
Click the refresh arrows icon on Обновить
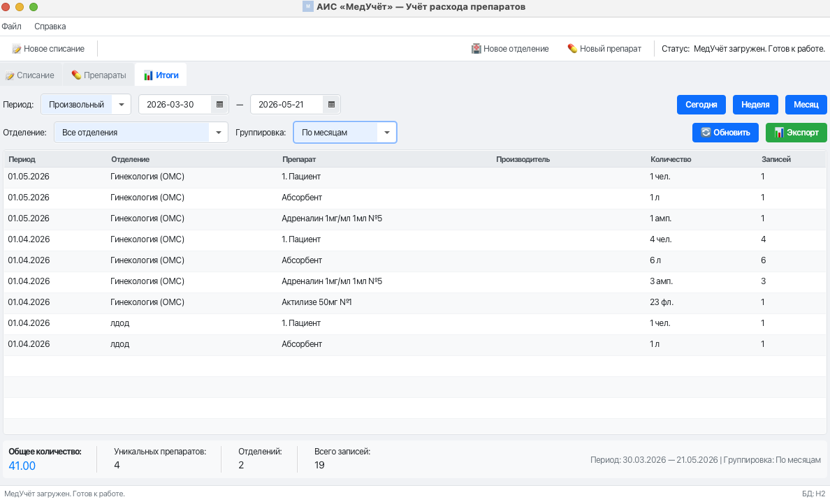(706, 132)
